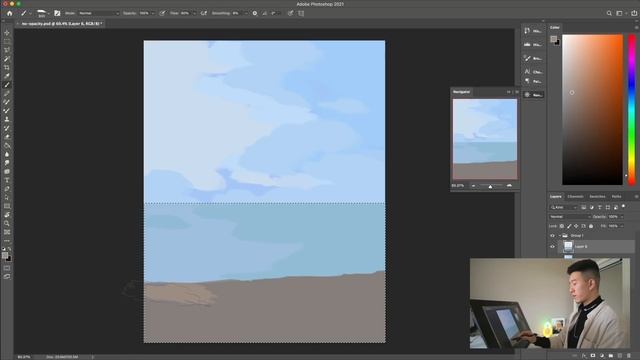Viewport: 640px width, 360px height.
Task: Open the Color panel menu
Action: point(636,27)
